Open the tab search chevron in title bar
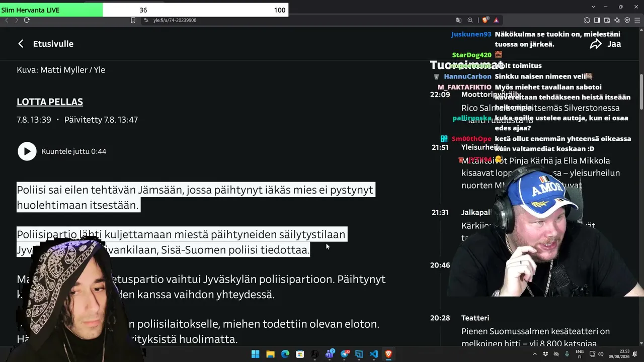This screenshot has height=362, width=644. pos(594,7)
